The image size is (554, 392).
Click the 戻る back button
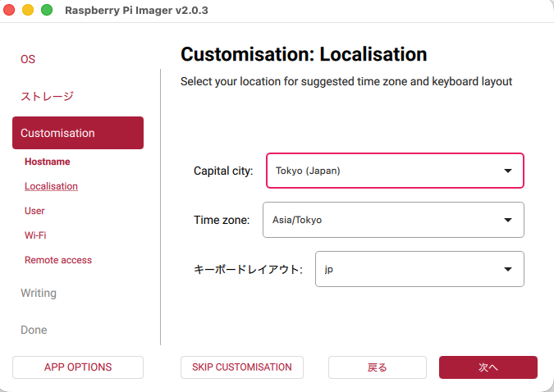pyautogui.click(x=378, y=367)
